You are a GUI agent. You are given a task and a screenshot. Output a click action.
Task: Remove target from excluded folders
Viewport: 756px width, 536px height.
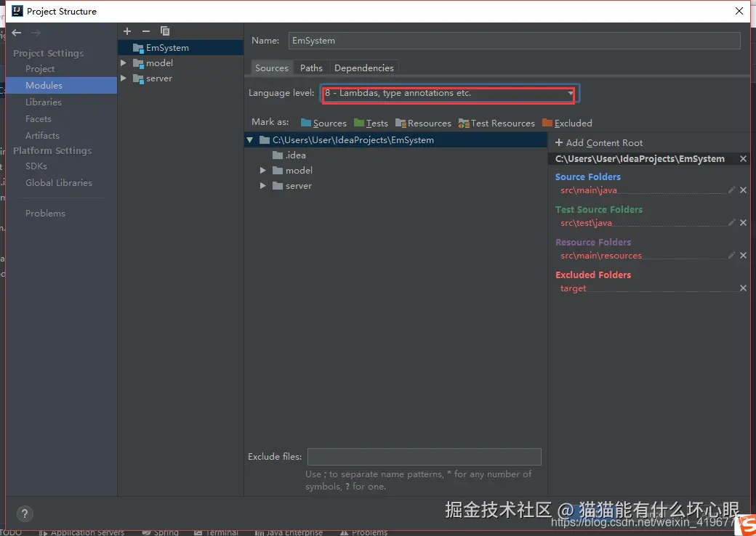[x=743, y=288]
